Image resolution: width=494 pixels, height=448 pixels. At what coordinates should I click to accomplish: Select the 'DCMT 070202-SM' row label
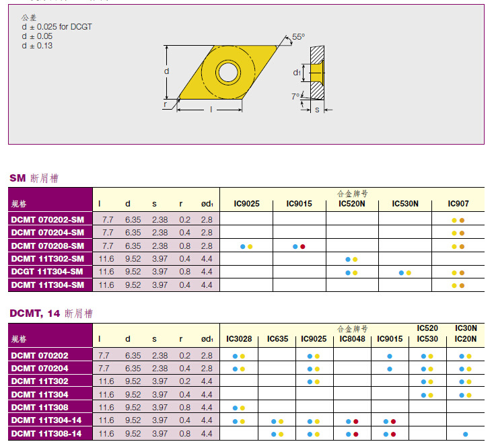pyautogui.click(x=48, y=220)
